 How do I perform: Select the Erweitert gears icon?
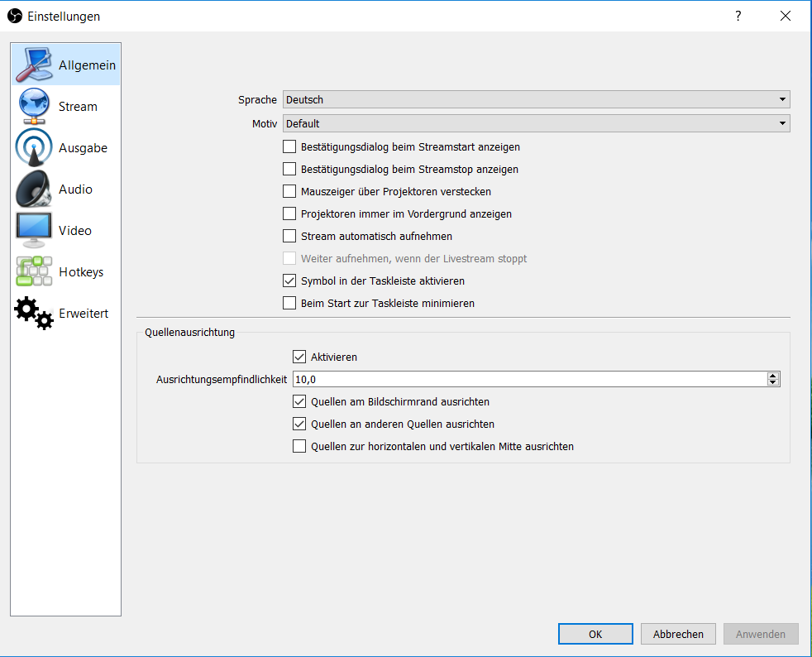click(x=34, y=313)
